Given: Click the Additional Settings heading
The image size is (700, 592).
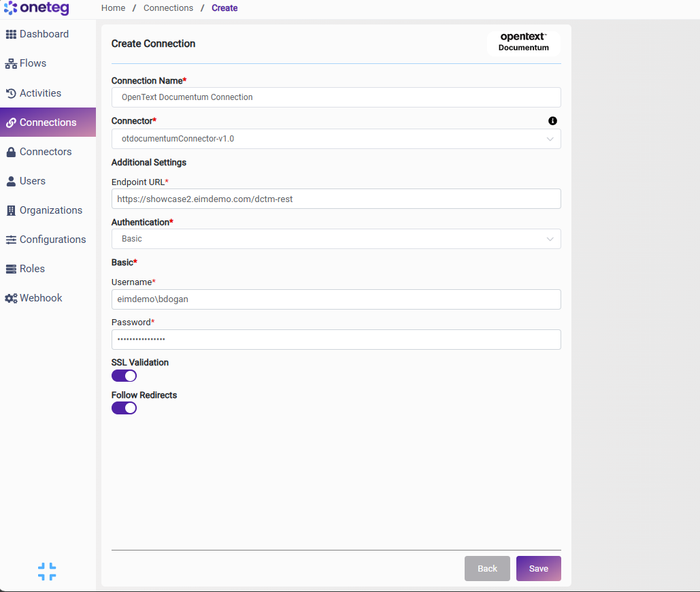Looking at the screenshot, I should coord(149,163).
